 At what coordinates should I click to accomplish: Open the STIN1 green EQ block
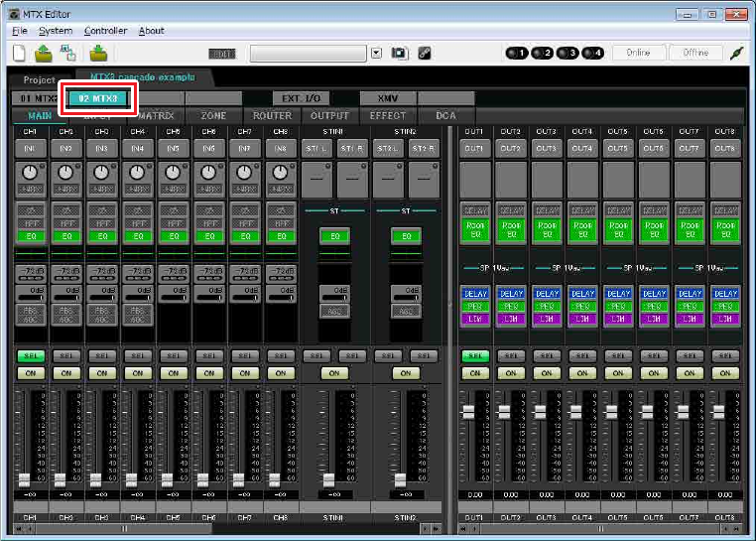(334, 236)
